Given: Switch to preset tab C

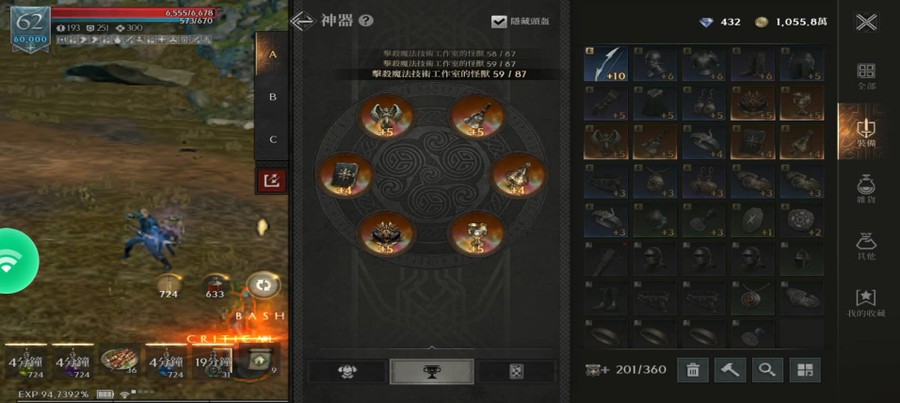Looking at the screenshot, I should pos(273,140).
